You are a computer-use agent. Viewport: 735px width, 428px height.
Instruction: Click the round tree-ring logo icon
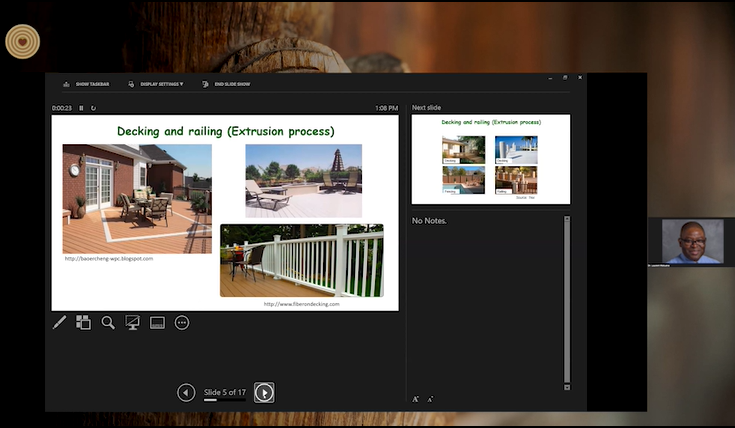coord(22,42)
